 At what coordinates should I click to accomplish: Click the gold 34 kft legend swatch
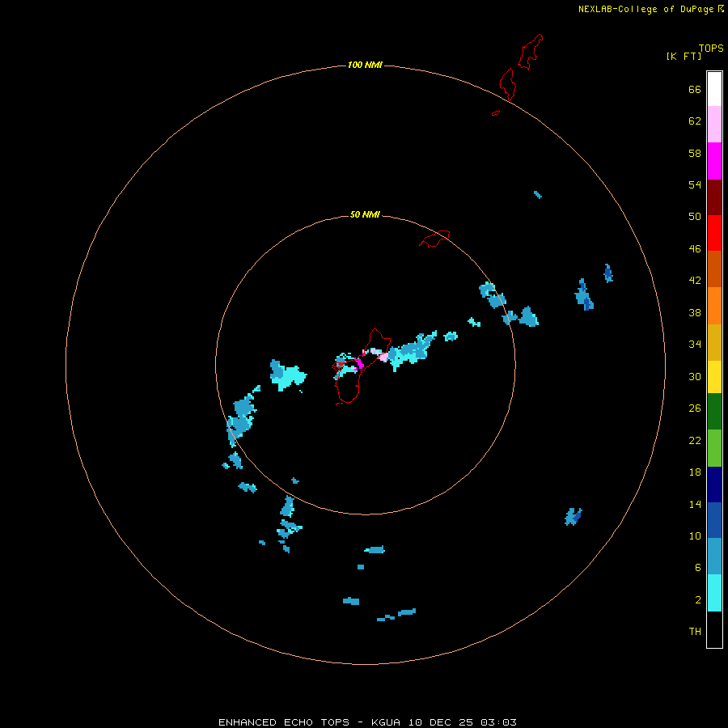714,342
